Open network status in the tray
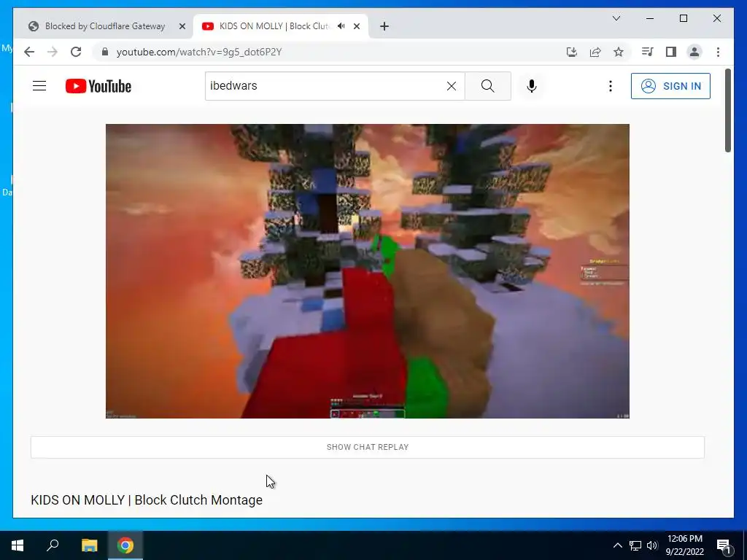 635,545
